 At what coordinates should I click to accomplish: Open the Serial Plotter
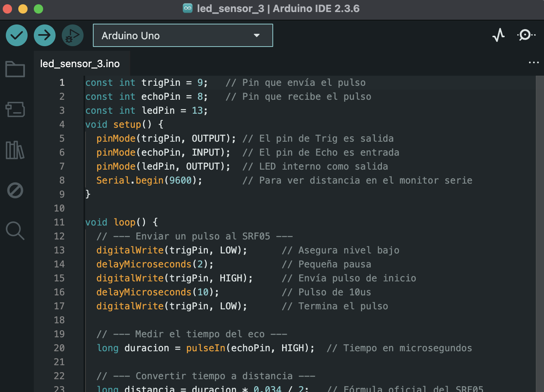click(x=499, y=35)
